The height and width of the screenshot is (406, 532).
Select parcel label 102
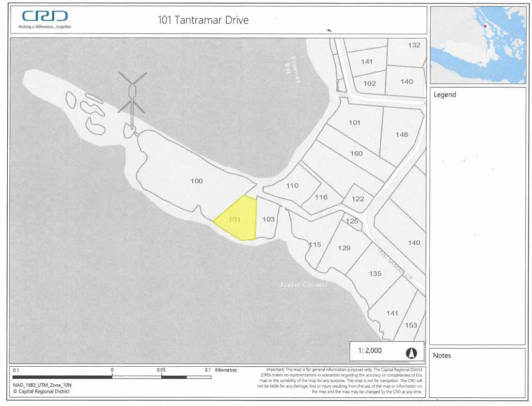coord(369,84)
